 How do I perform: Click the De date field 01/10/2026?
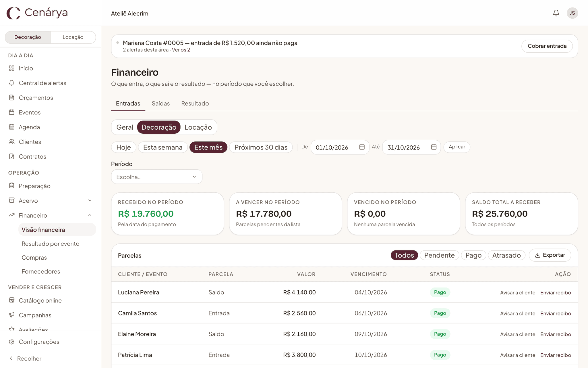[340, 147]
